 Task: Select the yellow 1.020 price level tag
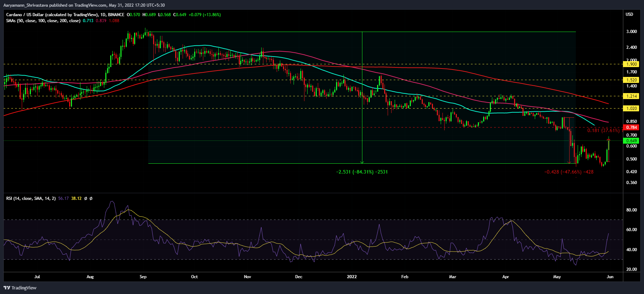(x=631, y=109)
